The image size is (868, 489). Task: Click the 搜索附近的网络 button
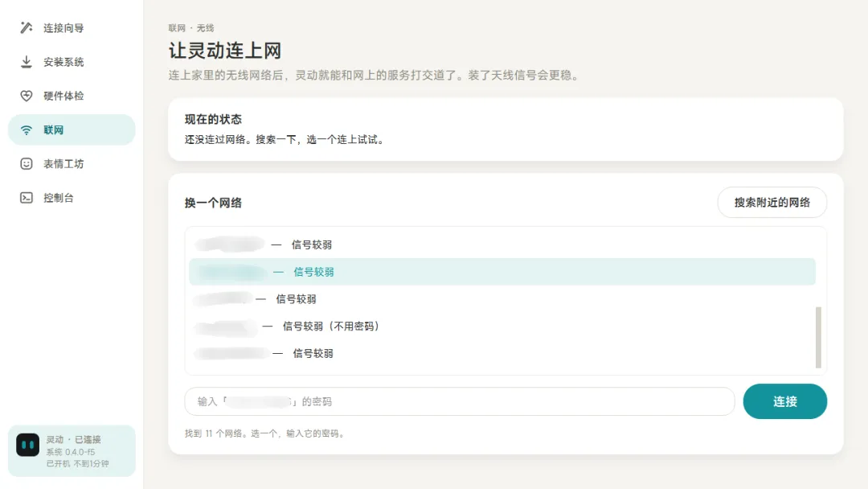pyautogui.click(x=772, y=203)
